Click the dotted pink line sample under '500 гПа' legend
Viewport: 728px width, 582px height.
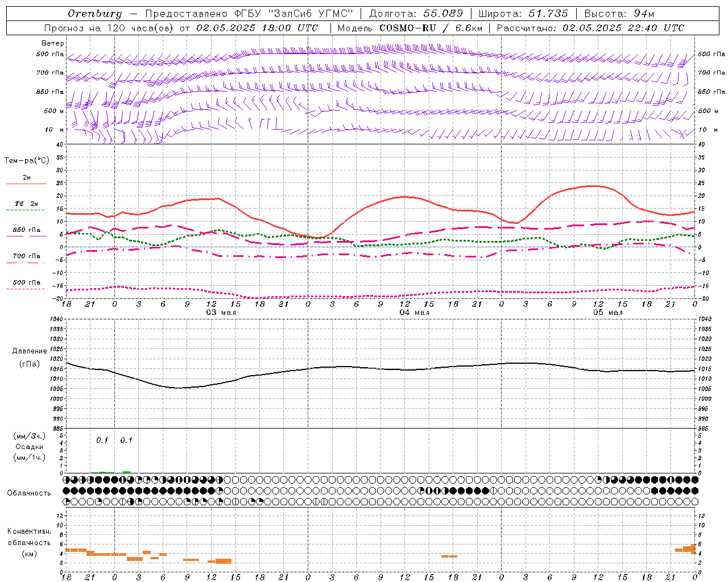26,289
